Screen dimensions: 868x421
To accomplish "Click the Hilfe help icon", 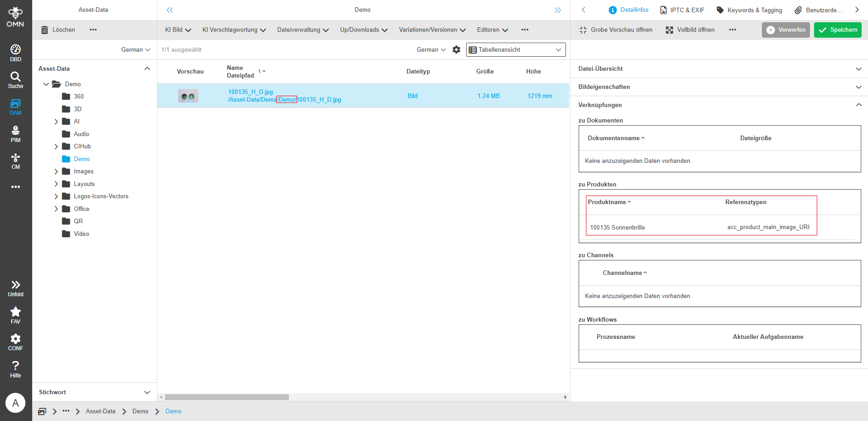I will pos(15,369).
